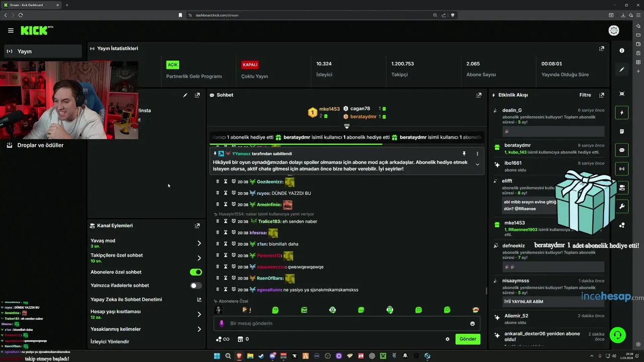
Task: Pop out the Kanal Eylemleri panel
Action: point(197,226)
